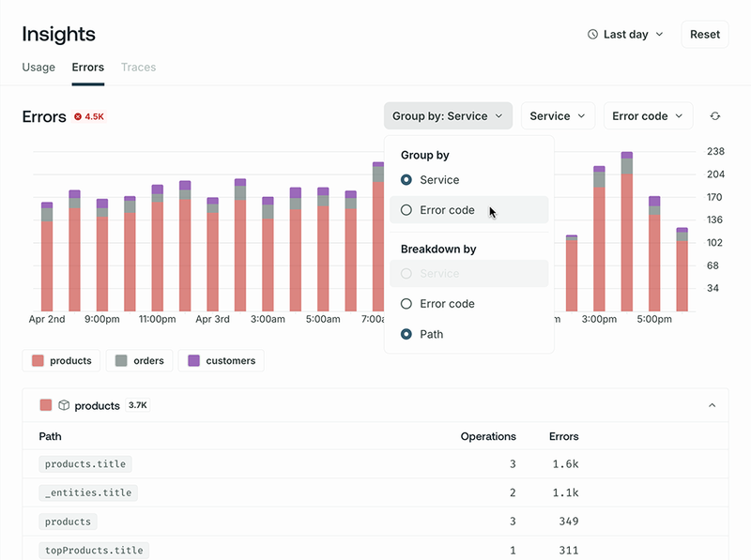
Task: Click the clock icon in Last day selector
Action: (592, 35)
